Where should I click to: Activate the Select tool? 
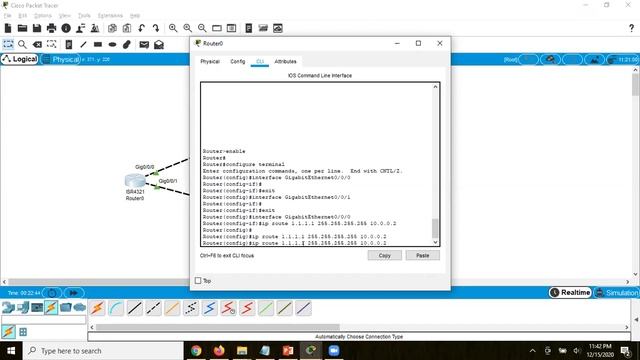pos(8,44)
